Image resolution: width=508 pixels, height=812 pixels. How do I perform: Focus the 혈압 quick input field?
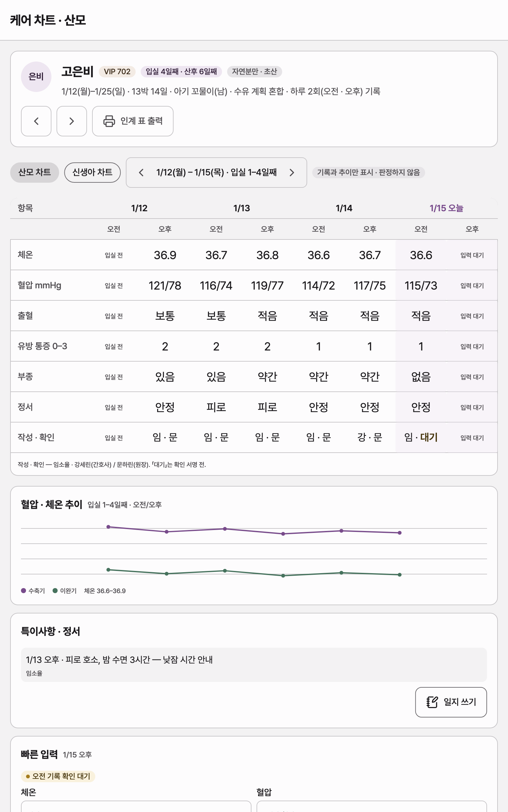pos(371,806)
